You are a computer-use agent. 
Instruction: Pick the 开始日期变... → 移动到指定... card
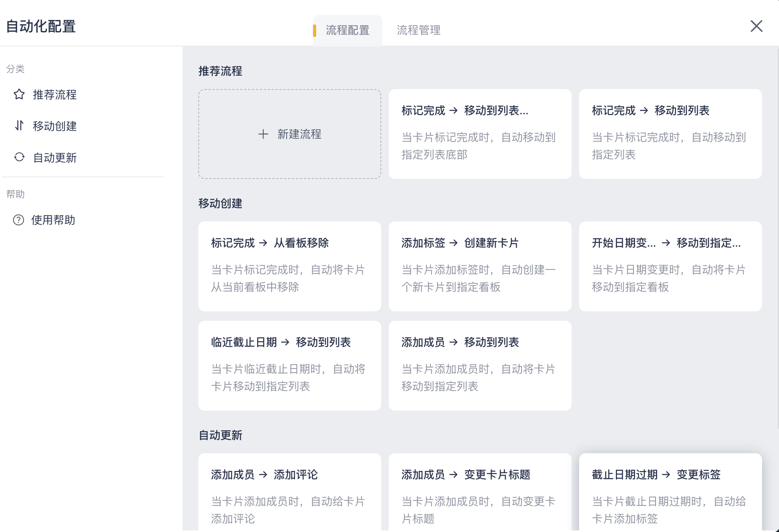coord(670,266)
